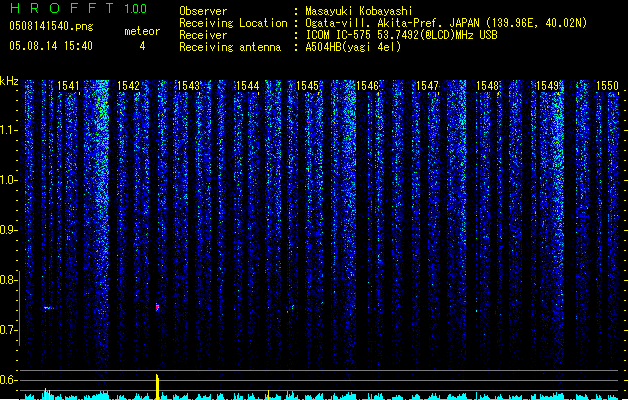Click the 1546 time marker
629x400 pixels.
pyautogui.click(x=367, y=86)
